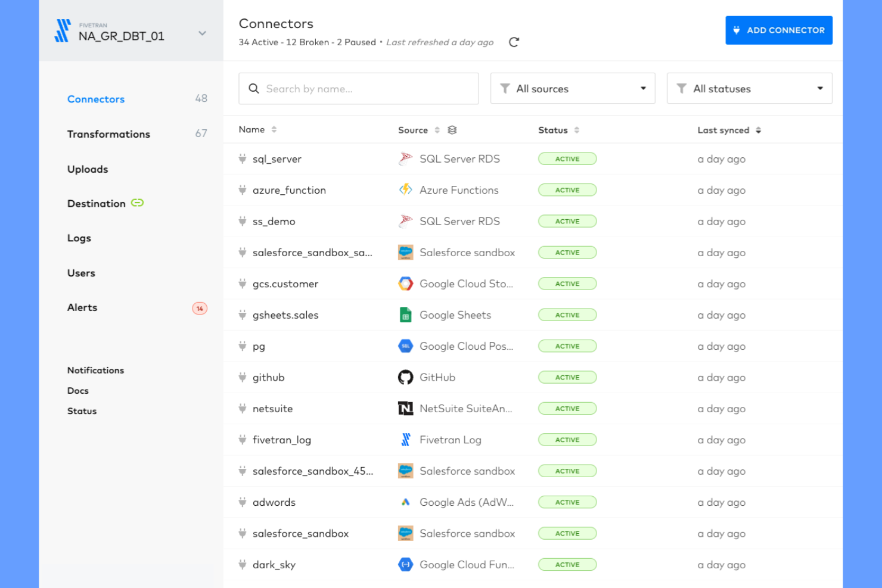Image resolution: width=882 pixels, height=588 pixels.
Task: Click the ADD CONNECTOR button
Action: pyautogui.click(x=778, y=30)
